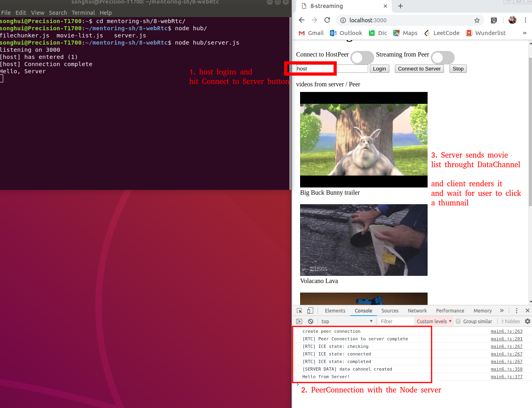This screenshot has height=408, width=532.
Task: Open Outlook bookmark
Action: (x=346, y=33)
